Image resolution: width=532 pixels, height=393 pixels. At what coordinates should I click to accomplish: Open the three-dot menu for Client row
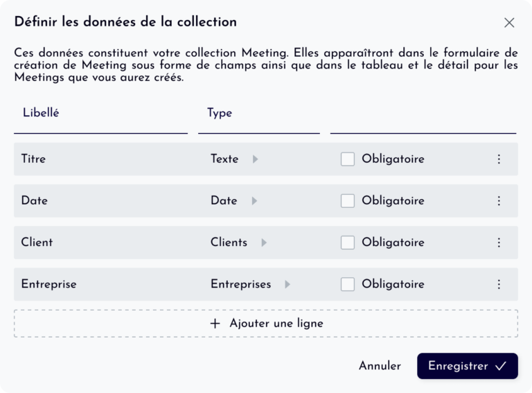[x=499, y=243]
